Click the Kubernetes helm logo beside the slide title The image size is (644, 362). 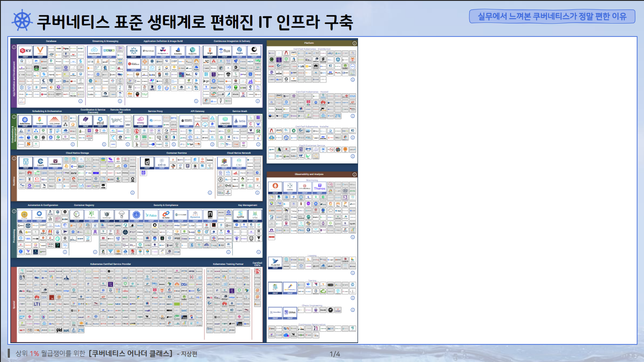click(22, 21)
